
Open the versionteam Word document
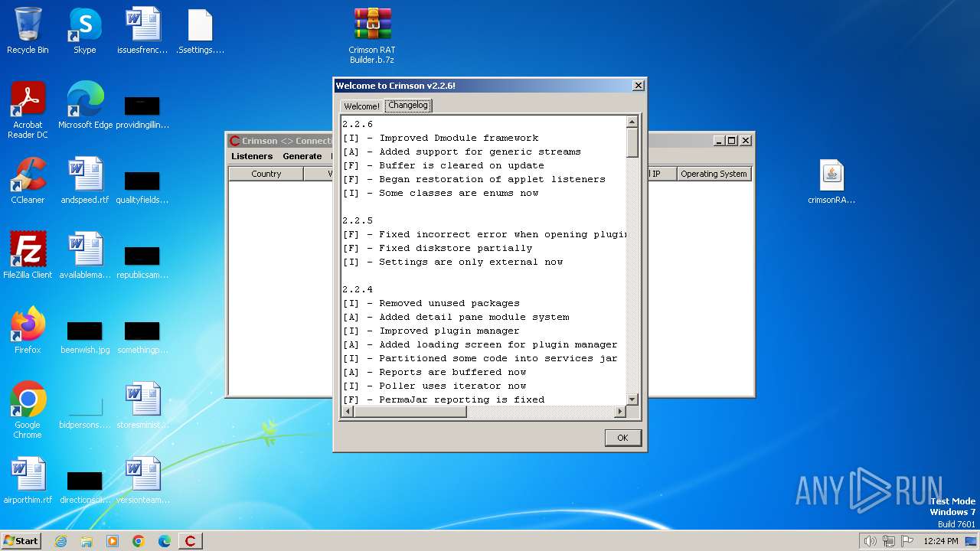pyautogui.click(x=142, y=481)
